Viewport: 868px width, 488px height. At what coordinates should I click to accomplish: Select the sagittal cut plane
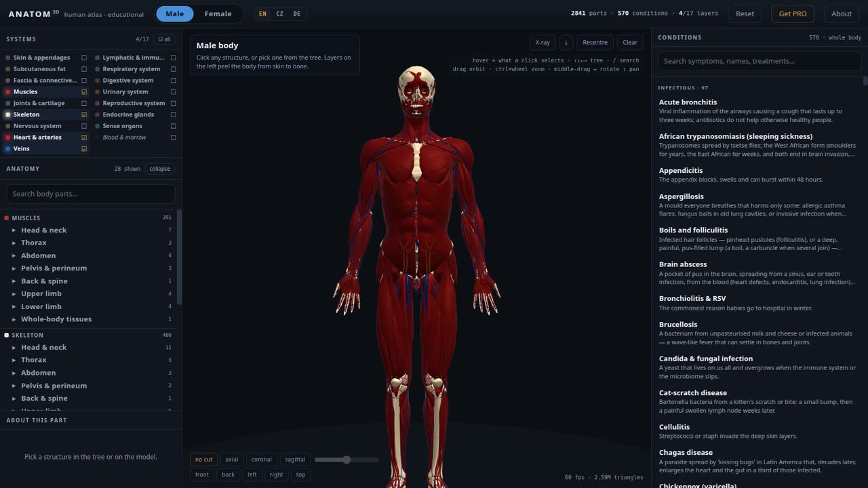[x=295, y=460]
